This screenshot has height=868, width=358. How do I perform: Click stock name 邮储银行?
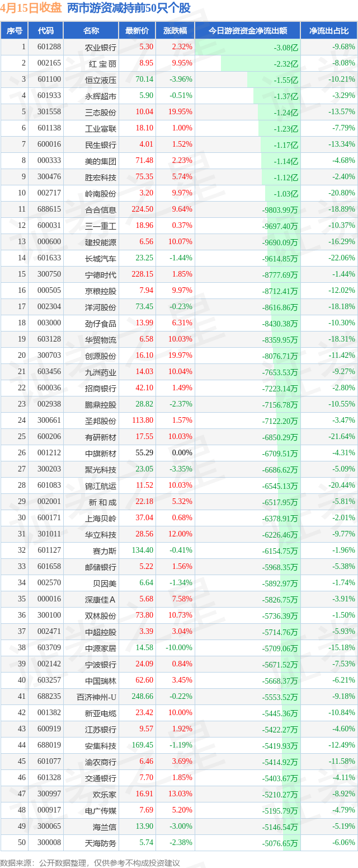[x=101, y=567]
